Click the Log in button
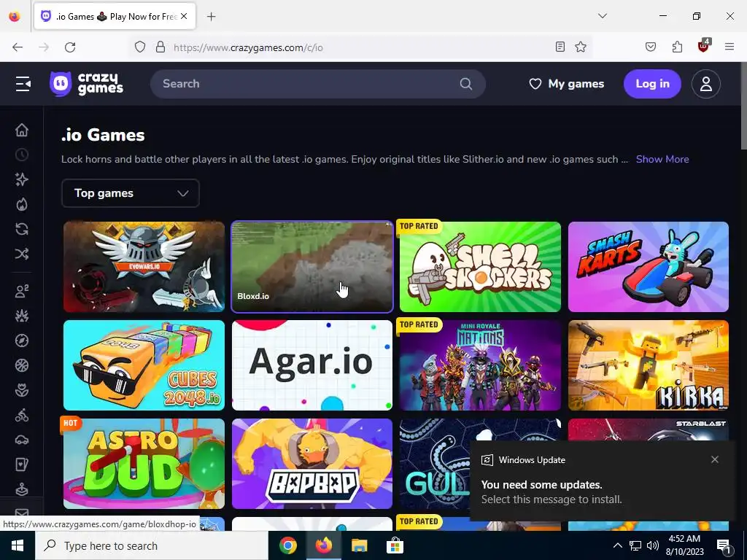Viewport: 747px width, 560px height. pyautogui.click(x=652, y=84)
